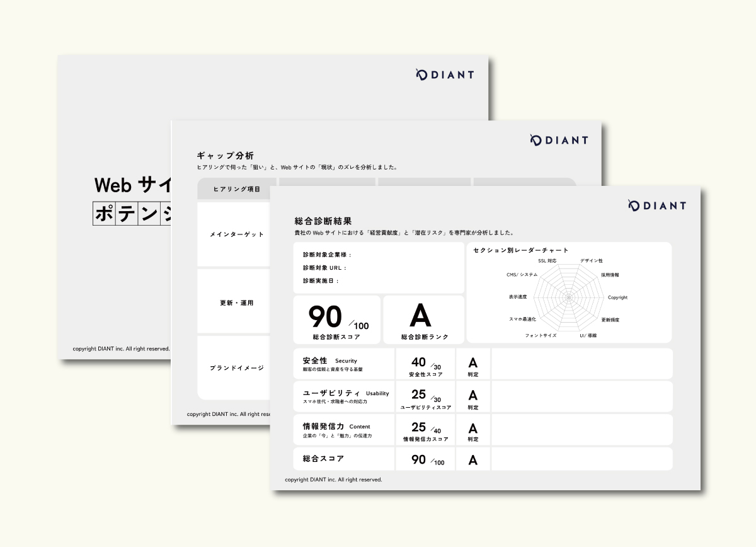Viewport: 756px width, 547px height.
Task: Click the ユーザビリティ row's A 判定 grade
Action: coord(472,396)
